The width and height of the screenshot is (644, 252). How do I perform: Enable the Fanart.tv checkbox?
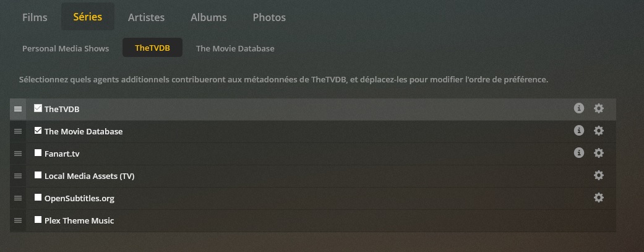point(38,152)
